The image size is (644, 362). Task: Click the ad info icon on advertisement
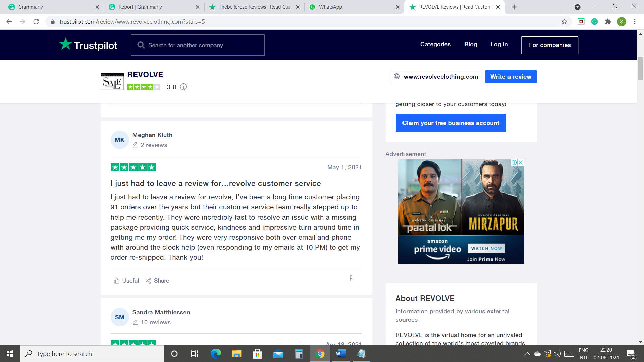(x=514, y=162)
